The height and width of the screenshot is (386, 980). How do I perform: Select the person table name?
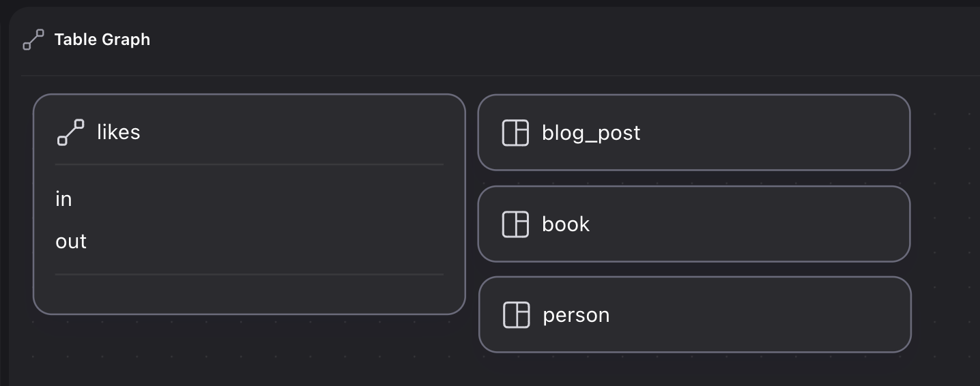576,315
